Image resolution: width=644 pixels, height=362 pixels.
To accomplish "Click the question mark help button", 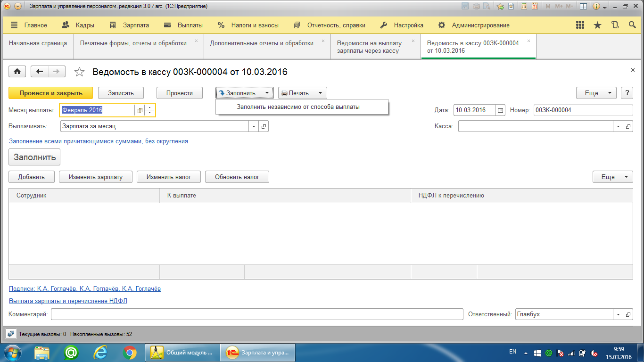I will point(627,93).
